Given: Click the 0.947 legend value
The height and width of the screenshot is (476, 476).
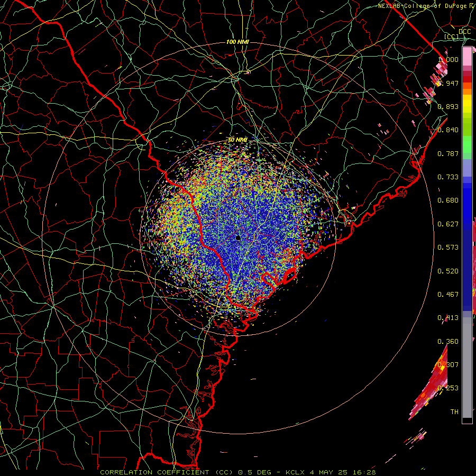Looking at the screenshot, I should (x=448, y=83).
